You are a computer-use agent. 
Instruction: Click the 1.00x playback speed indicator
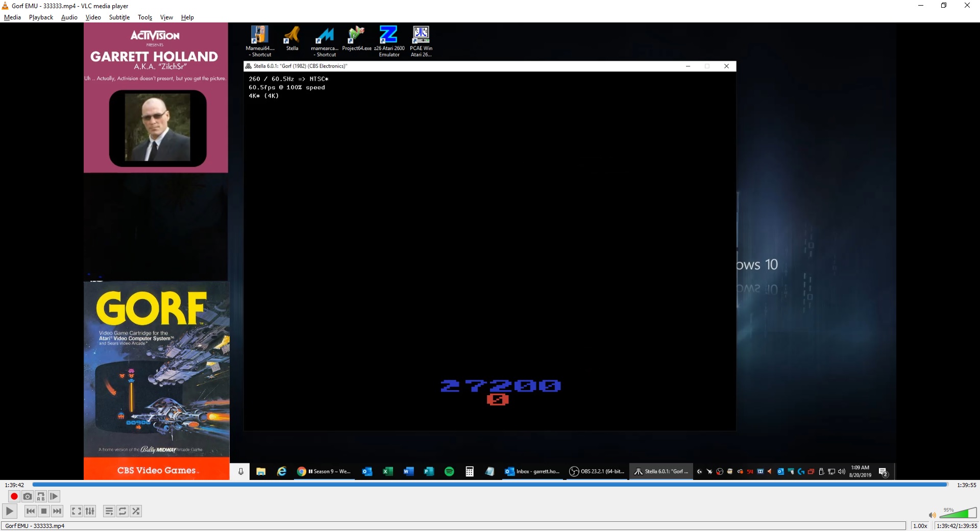tap(920, 526)
